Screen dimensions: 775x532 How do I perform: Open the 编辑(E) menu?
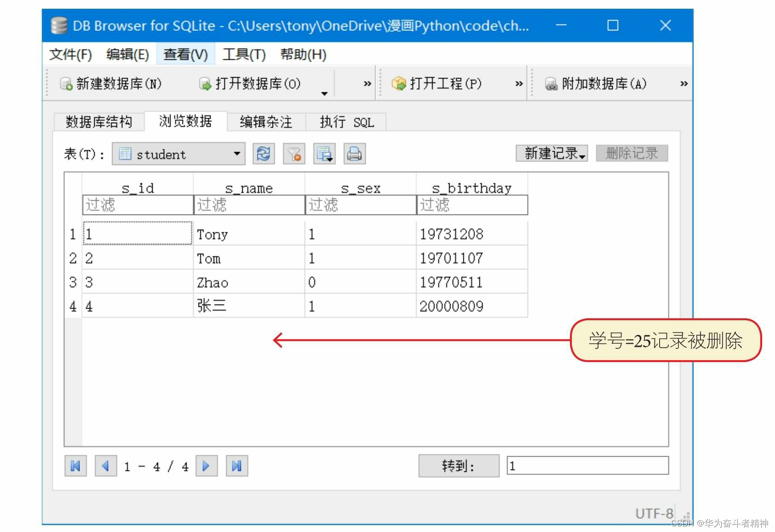[x=127, y=55]
